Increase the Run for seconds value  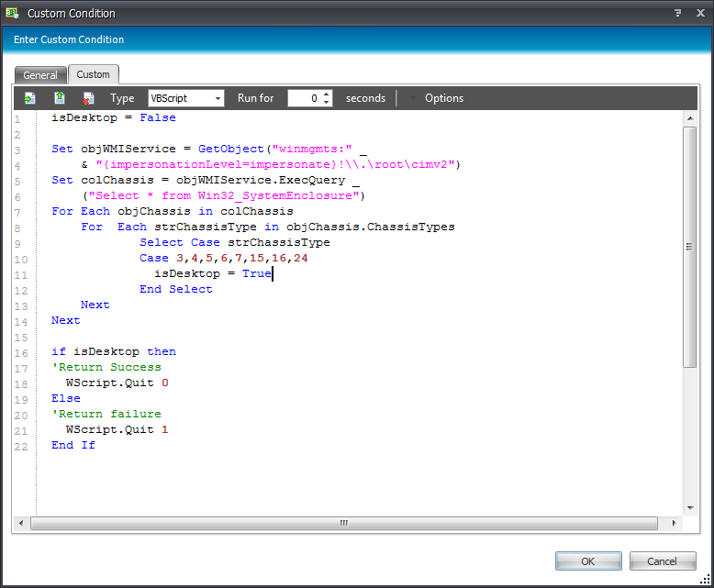pos(327,94)
